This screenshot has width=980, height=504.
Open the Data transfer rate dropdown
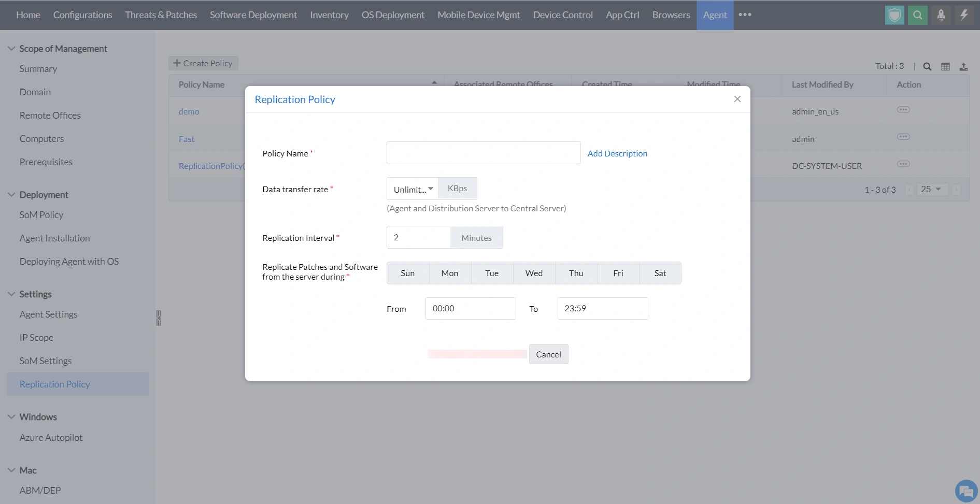click(413, 189)
